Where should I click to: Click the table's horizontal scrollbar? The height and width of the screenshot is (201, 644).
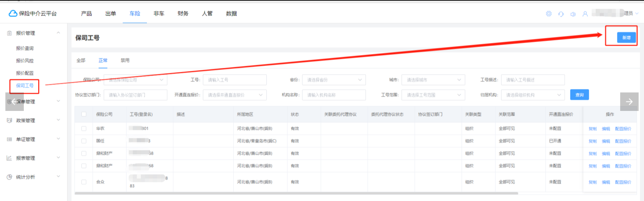tap(296, 193)
